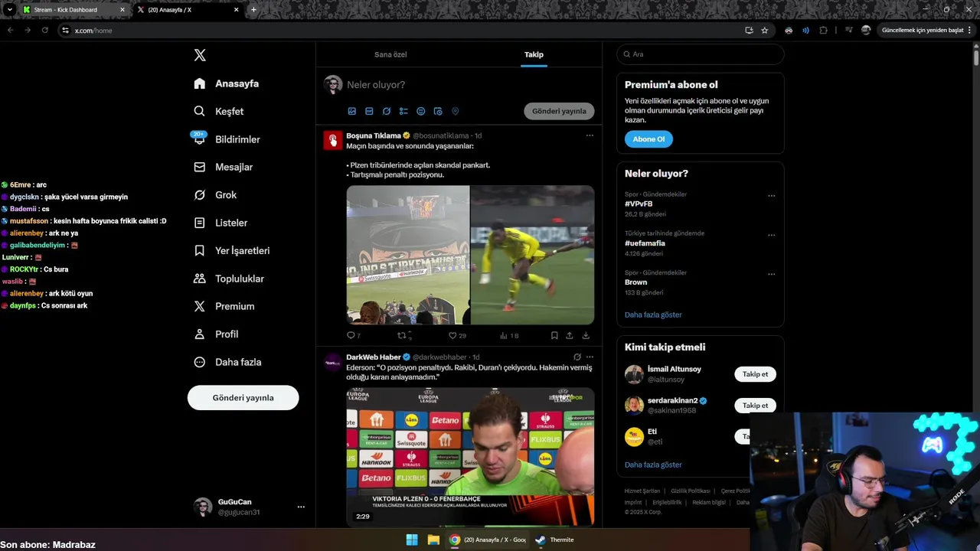Open emoji picker in composer
The height and width of the screenshot is (551, 980).
click(x=421, y=111)
